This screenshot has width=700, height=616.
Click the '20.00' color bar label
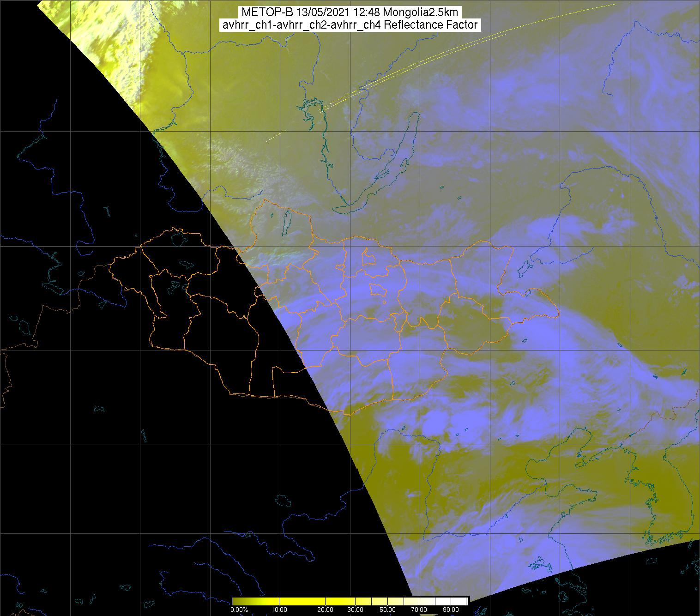(325, 610)
